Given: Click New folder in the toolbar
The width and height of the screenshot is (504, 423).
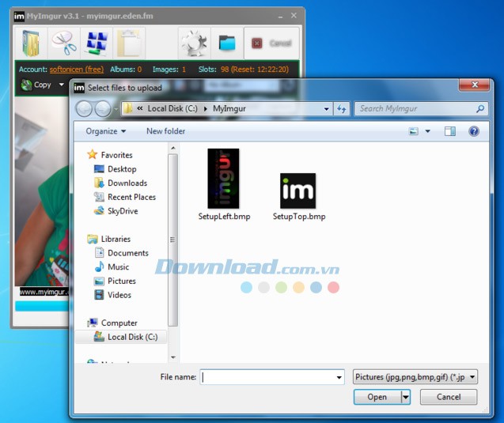Looking at the screenshot, I should point(165,131).
